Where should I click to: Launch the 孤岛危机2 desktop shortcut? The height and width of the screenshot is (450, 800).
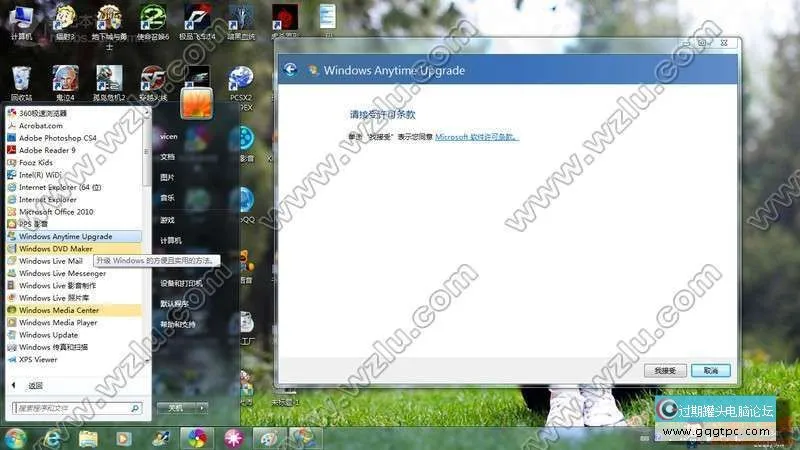click(109, 83)
